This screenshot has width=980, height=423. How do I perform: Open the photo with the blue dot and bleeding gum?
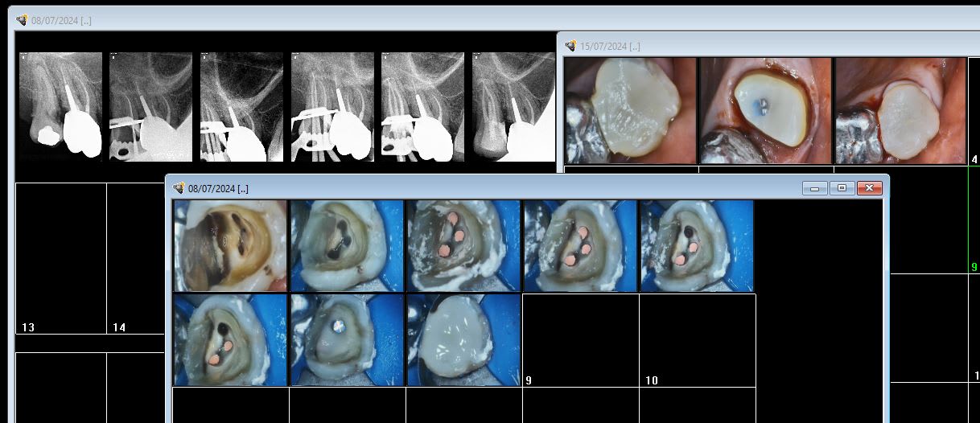tap(764, 111)
